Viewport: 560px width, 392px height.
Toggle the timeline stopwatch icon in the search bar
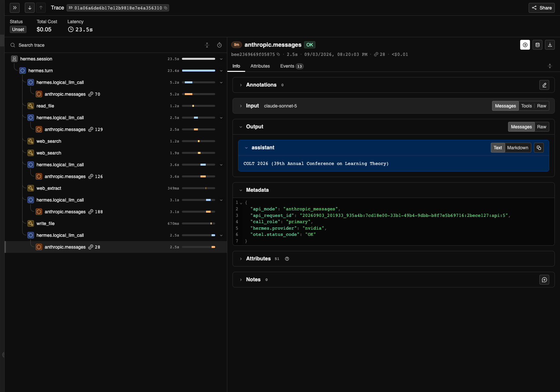click(x=219, y=45)
